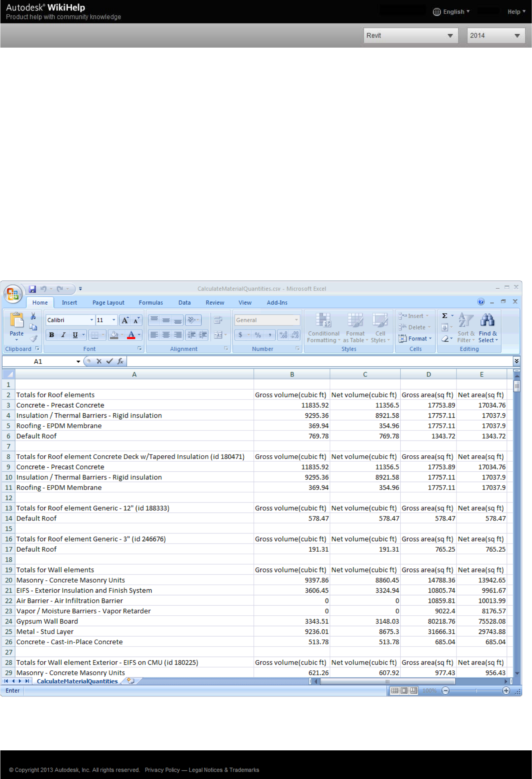The height and width of the screenshot is (779, 532).
Task: Toggle Italic formatting
Action: coord(63,335)
